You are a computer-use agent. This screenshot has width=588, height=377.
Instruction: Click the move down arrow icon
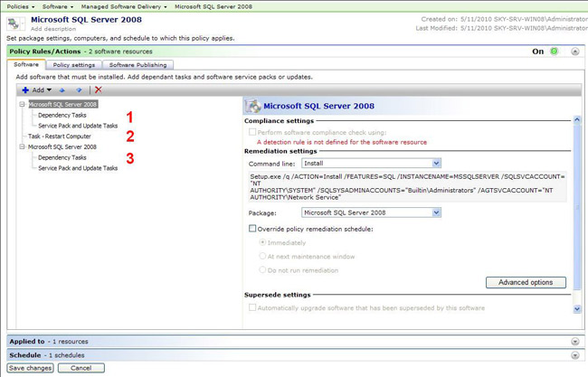(79, 90)
